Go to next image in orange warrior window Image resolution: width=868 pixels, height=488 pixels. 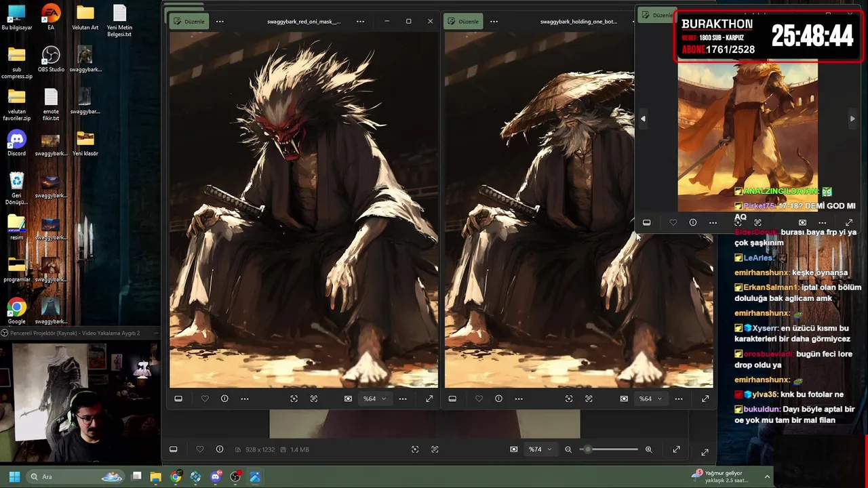coord(852,119)
